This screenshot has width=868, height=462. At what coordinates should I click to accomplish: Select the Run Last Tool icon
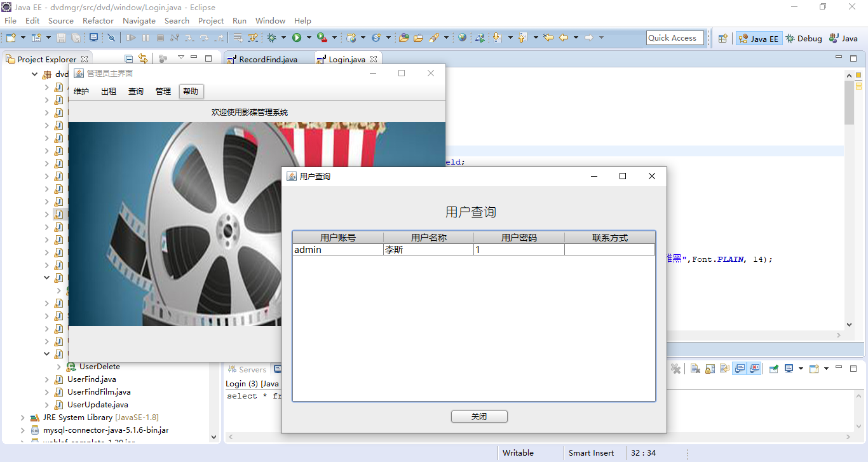coord(322,38)
